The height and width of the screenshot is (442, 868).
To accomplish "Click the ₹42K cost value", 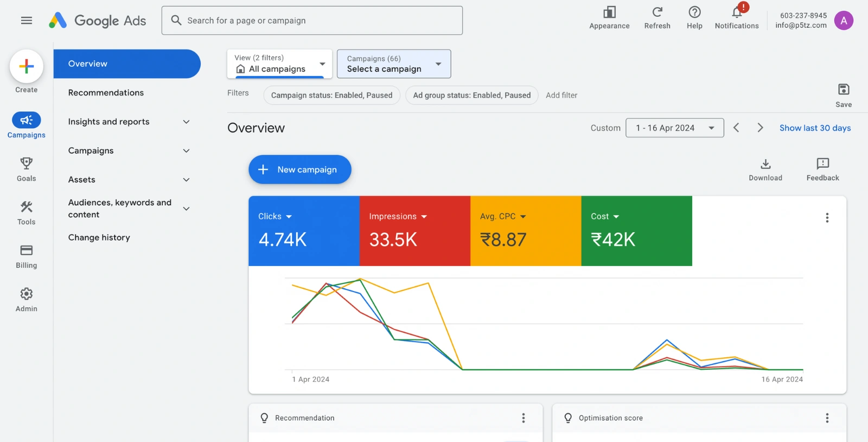I will pyautogui.click(x=613, y=239).
